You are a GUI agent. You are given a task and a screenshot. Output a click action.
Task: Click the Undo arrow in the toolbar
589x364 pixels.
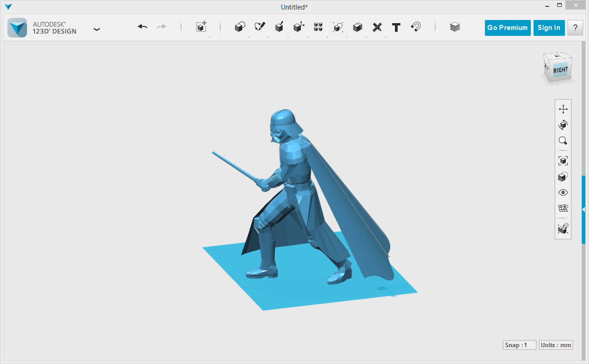point(143,27)
